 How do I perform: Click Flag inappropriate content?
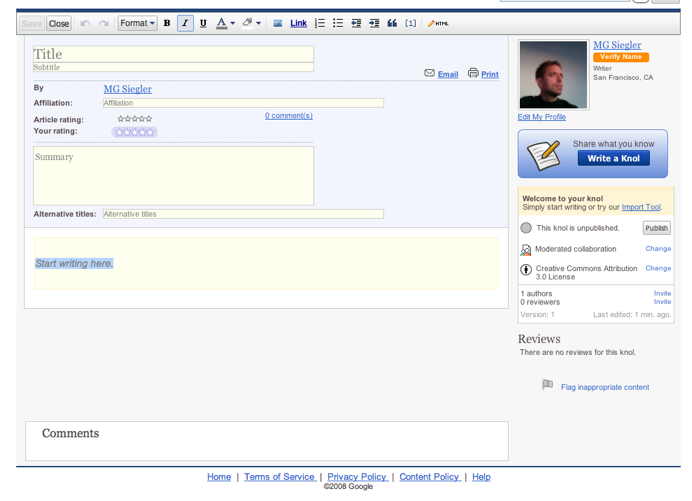tap(605, 387)
